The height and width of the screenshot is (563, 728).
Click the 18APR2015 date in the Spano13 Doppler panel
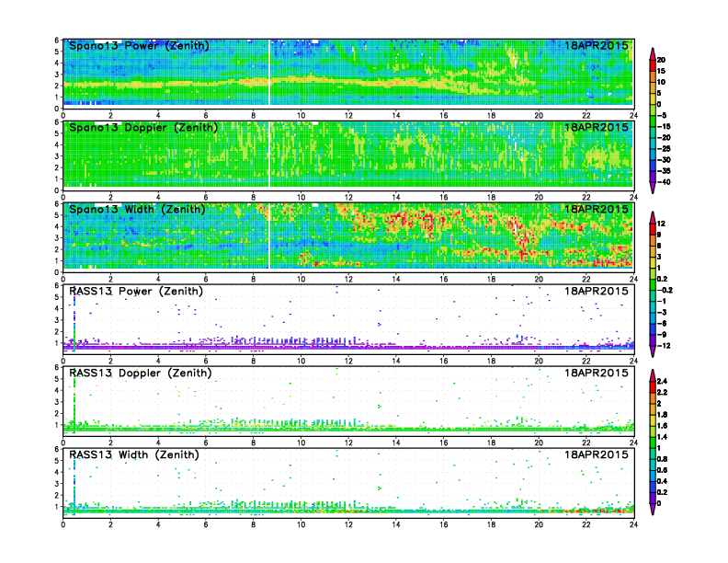[597, 127]
